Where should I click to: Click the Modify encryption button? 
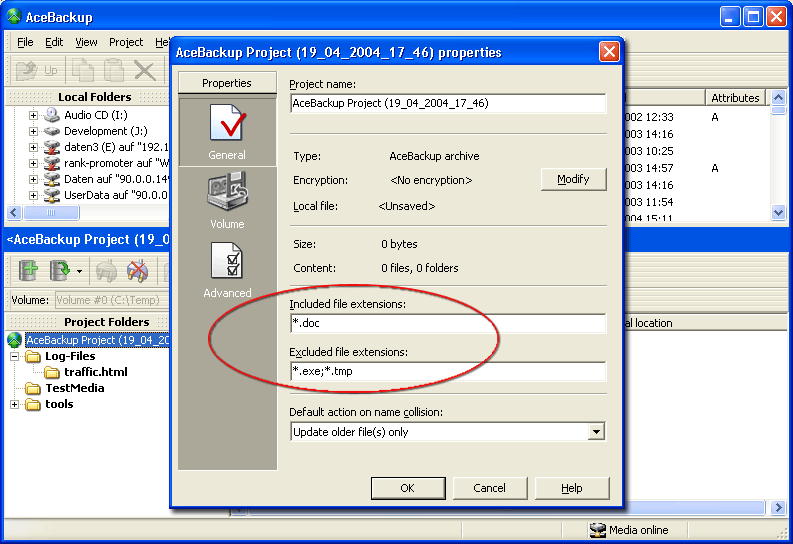click(x=574, y=179)
